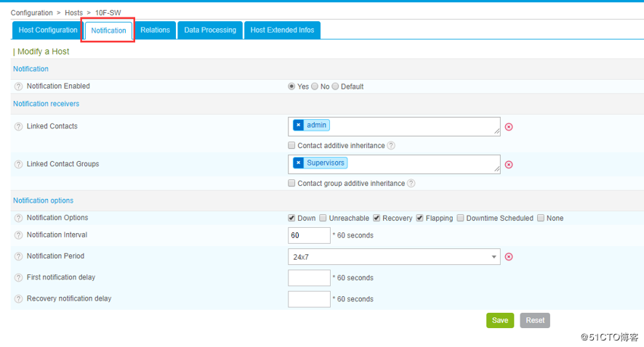Focus the First notification delay input
Viewport: 644px width, 347px height.
point(309,277)
